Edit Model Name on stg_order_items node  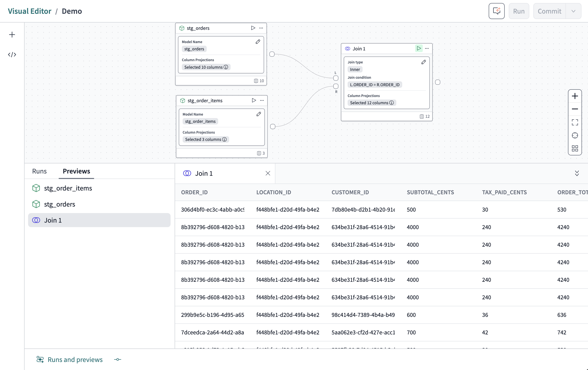click(259, 114)
